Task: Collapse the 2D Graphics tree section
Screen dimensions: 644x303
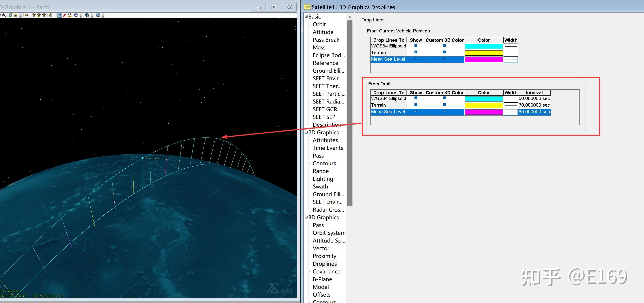Action: click(306, 132)
